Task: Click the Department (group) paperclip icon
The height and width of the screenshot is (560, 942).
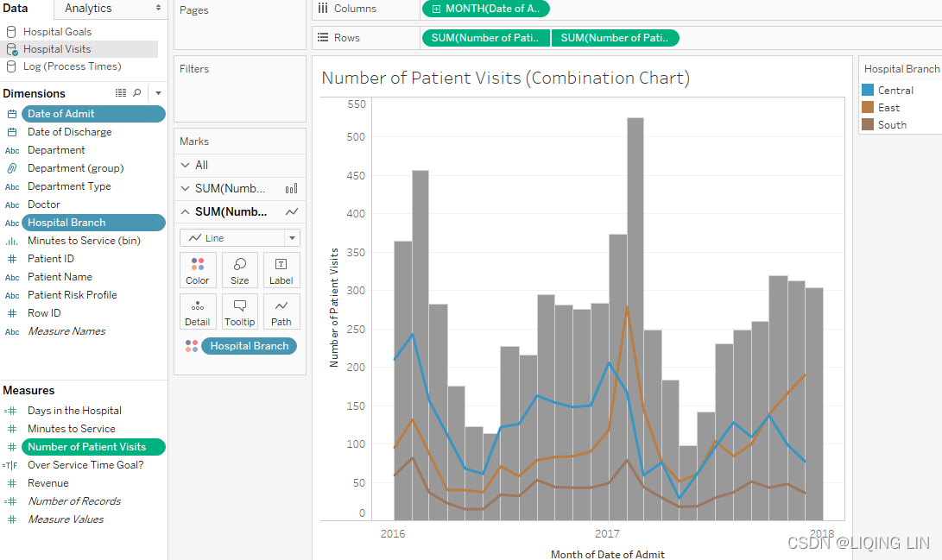Action: tap(12, 168)
